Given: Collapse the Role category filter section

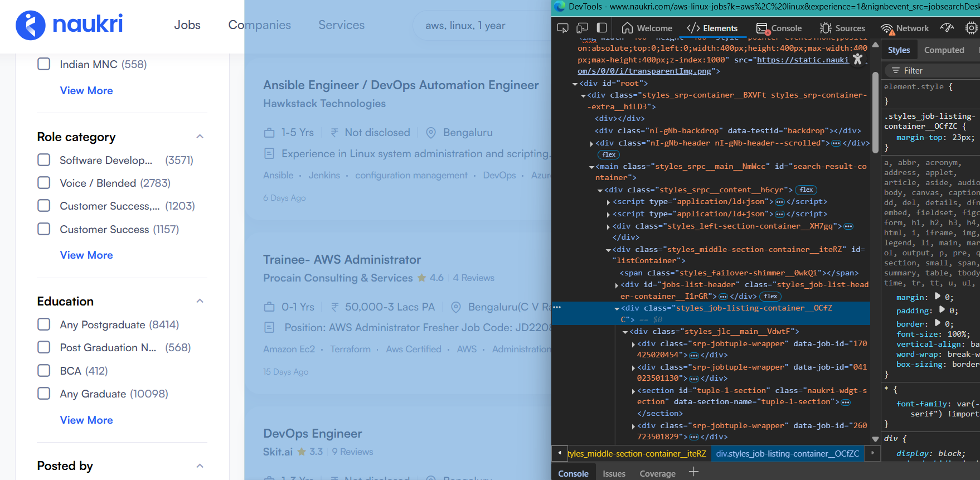Looking at the screenshot, I should coord(200,137).
